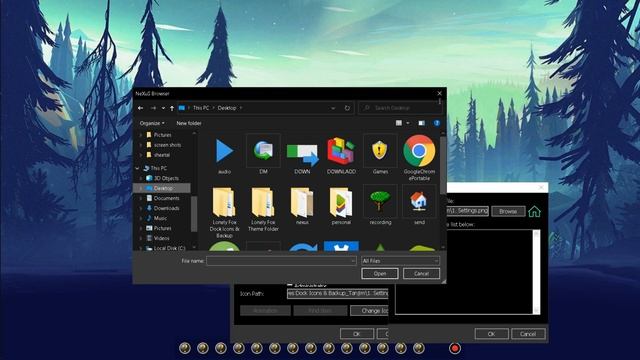Expand the Documents tree node
Image resolution: width=640 pixels, height=360 pixels.
coord(141,198)
